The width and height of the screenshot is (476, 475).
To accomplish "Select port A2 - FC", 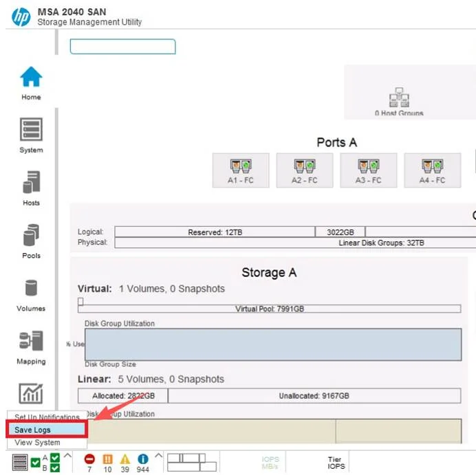I will (x=305, y=170).
